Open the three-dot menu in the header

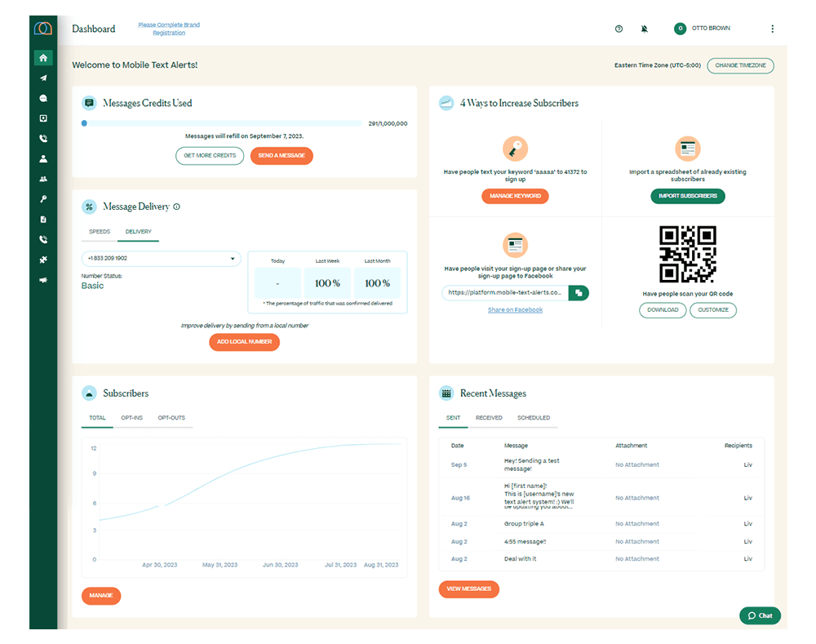tap(772, 29)
